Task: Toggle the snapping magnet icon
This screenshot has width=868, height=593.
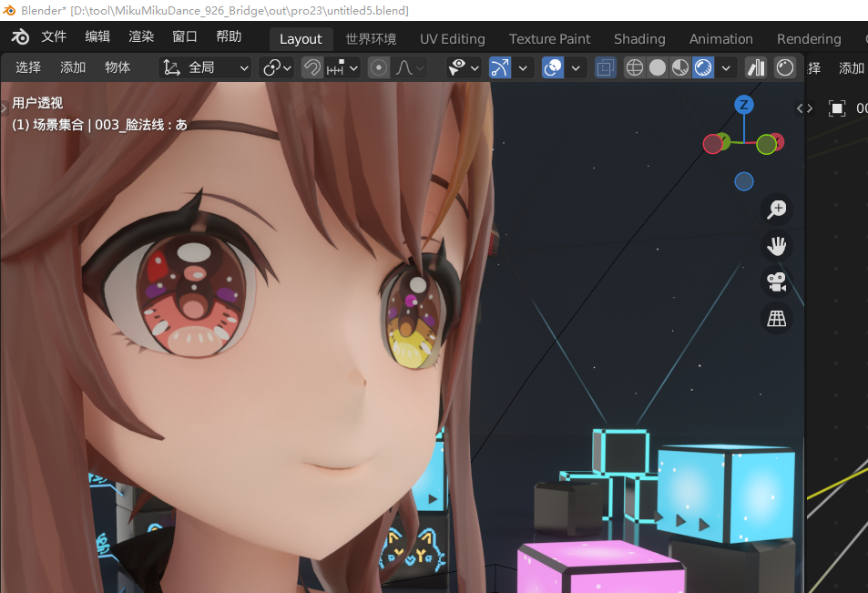Action: coord(312,68)
